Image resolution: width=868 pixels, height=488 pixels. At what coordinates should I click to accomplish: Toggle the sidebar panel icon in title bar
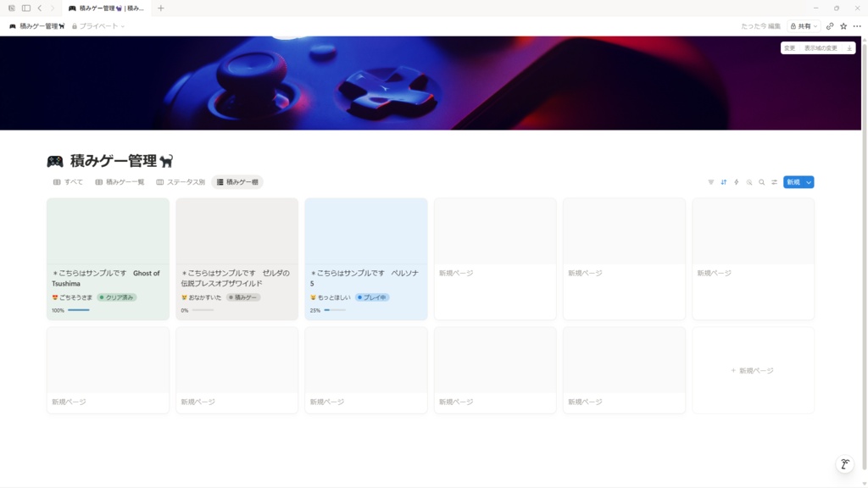[x=26, y=8]
